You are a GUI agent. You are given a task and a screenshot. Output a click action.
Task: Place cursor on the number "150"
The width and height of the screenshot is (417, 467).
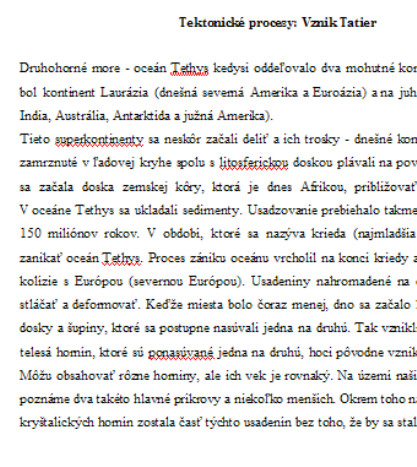pyautogui.click(x=30, y=233)
